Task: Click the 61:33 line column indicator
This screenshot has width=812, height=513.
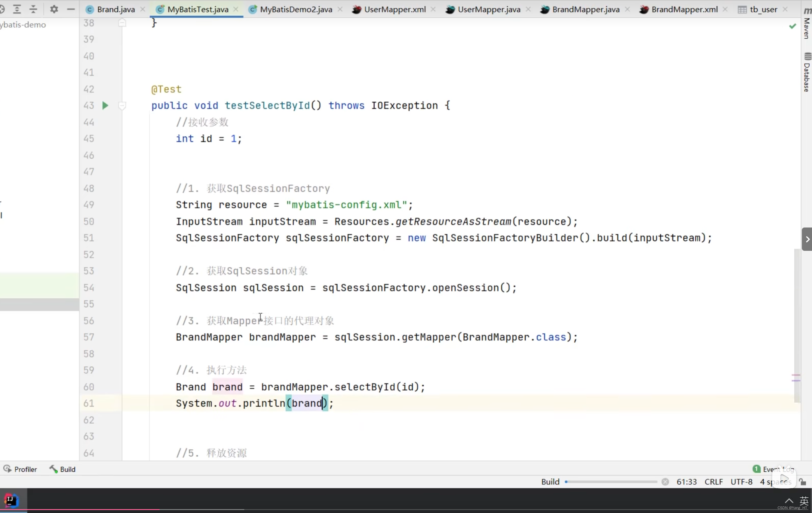Action: tap(687, 482)
